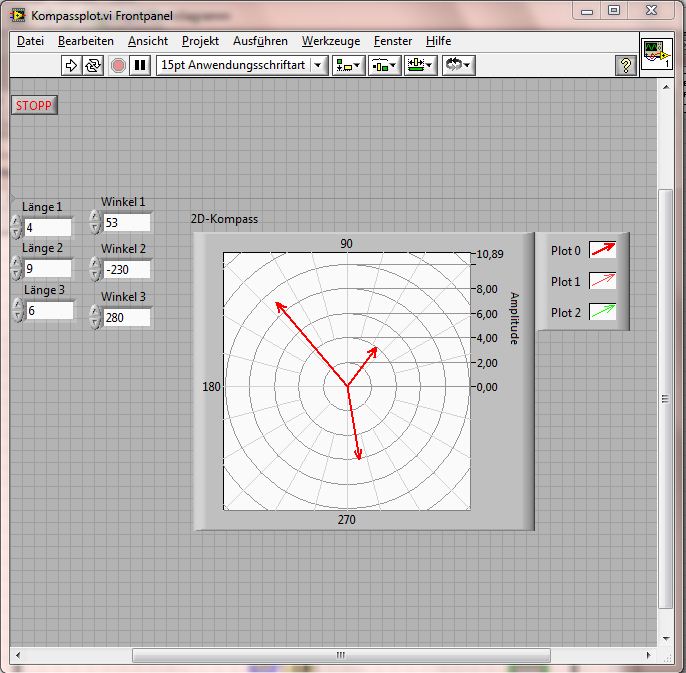Click the Länge 1 increment stepper

coord(16,221)
